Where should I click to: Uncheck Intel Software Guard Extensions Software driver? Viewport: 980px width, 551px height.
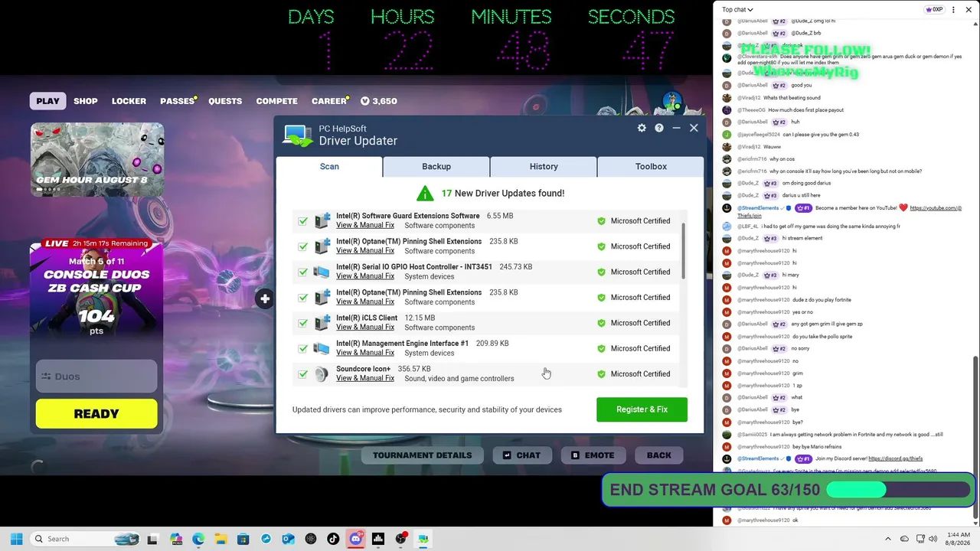pyautogui.click(x=303, y=220)
